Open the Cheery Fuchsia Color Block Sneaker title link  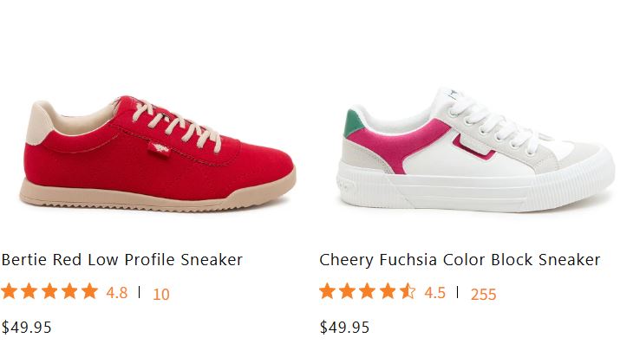(x=460, y=259)
